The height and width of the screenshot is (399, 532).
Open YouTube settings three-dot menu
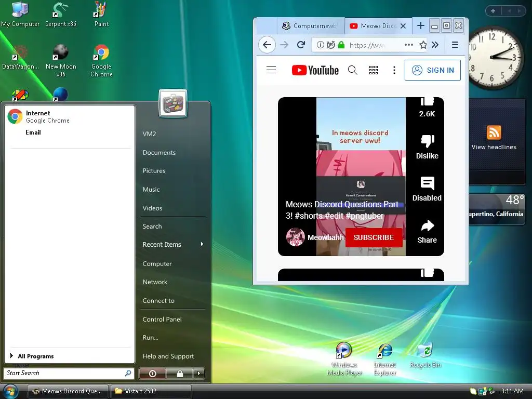(x=394, y=70)
